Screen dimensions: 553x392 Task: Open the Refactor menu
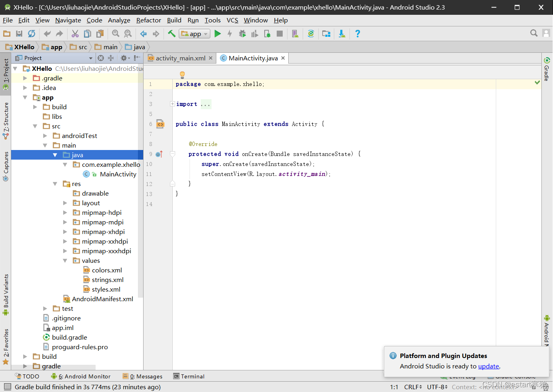148,20
